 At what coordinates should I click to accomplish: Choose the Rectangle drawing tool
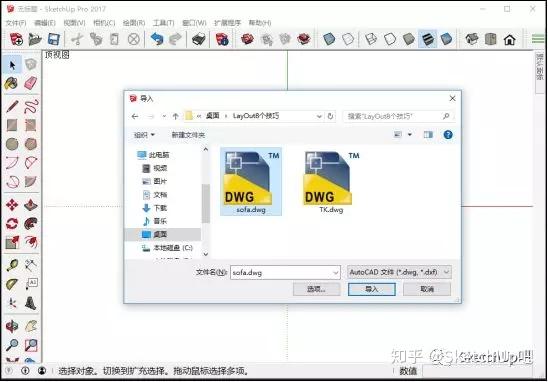[x=12, y=125]
